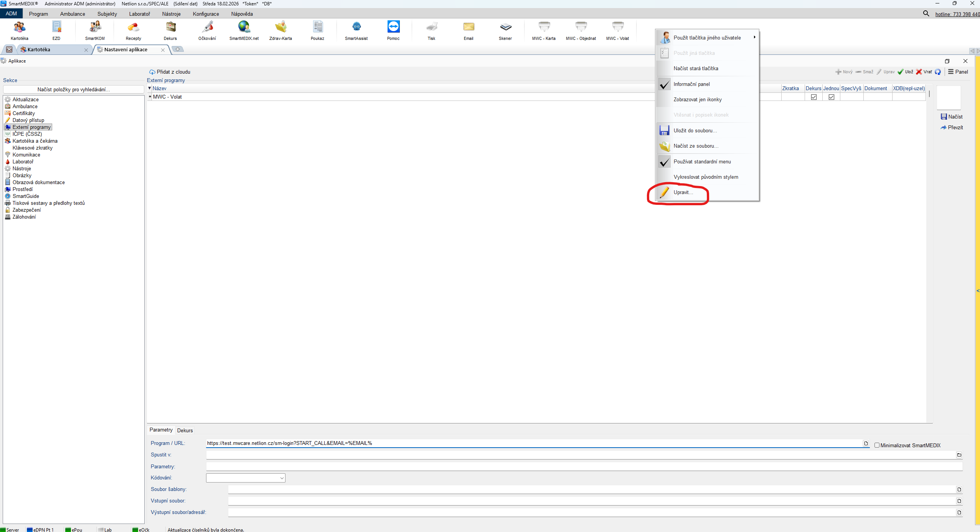Click the hotline phone number link

coord(957,14)
